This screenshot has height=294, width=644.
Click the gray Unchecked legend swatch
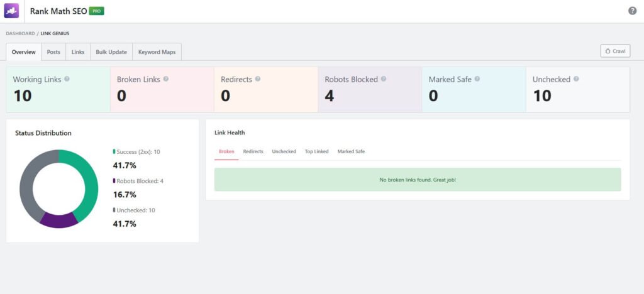[114, 210]
